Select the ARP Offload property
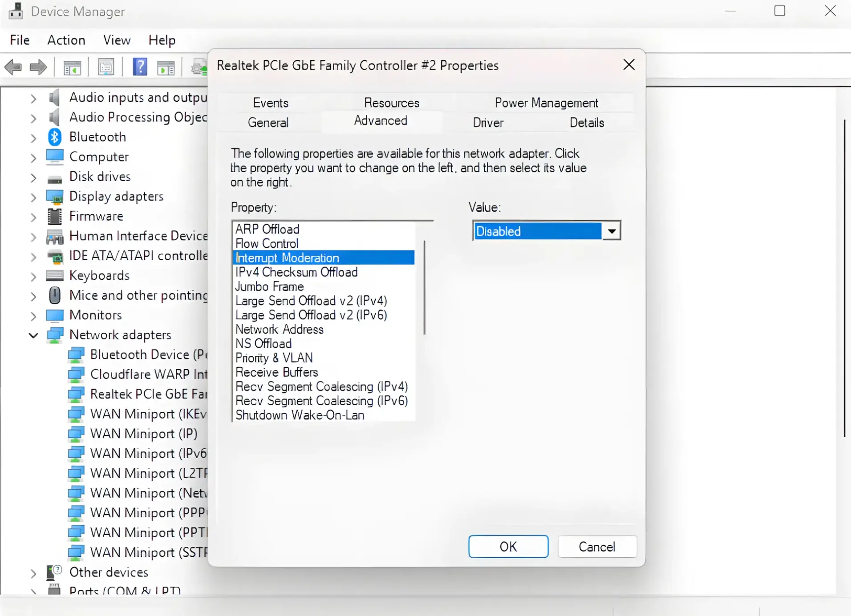This screenshot has width=851, height=616. click(x=324, y=229)
